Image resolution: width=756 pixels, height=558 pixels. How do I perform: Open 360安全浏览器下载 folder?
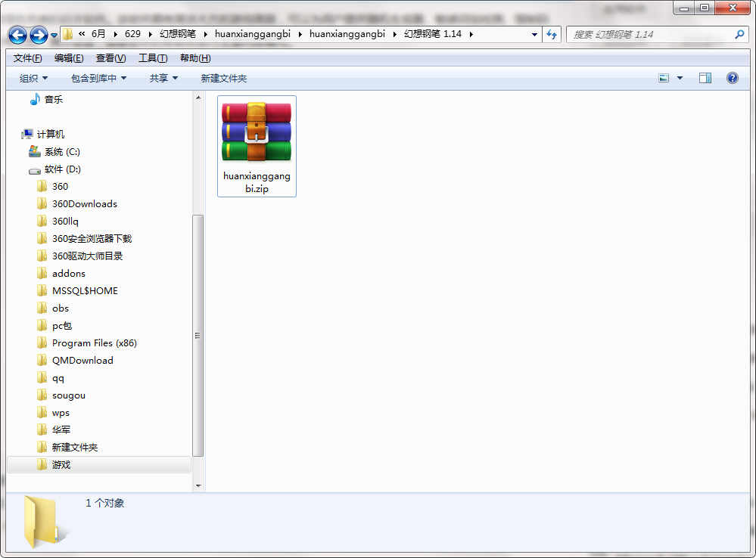pos(92,238)
